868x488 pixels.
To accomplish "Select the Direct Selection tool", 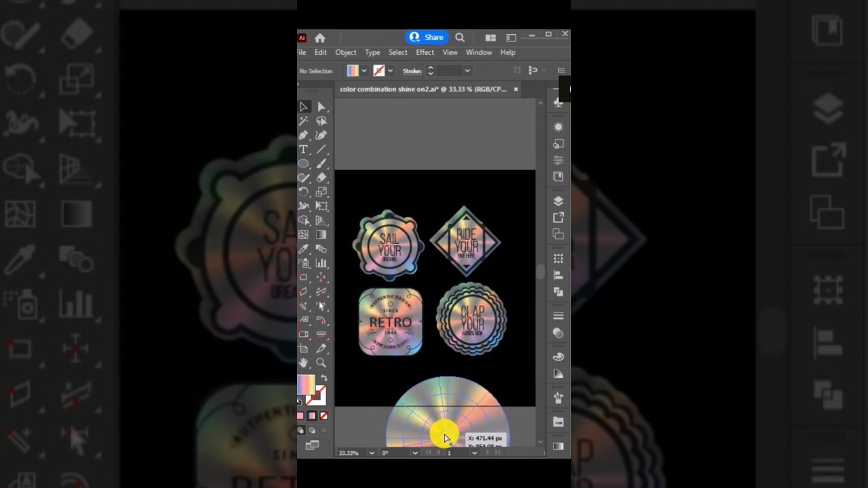I will pyautogui.click(x=321, y=107).
